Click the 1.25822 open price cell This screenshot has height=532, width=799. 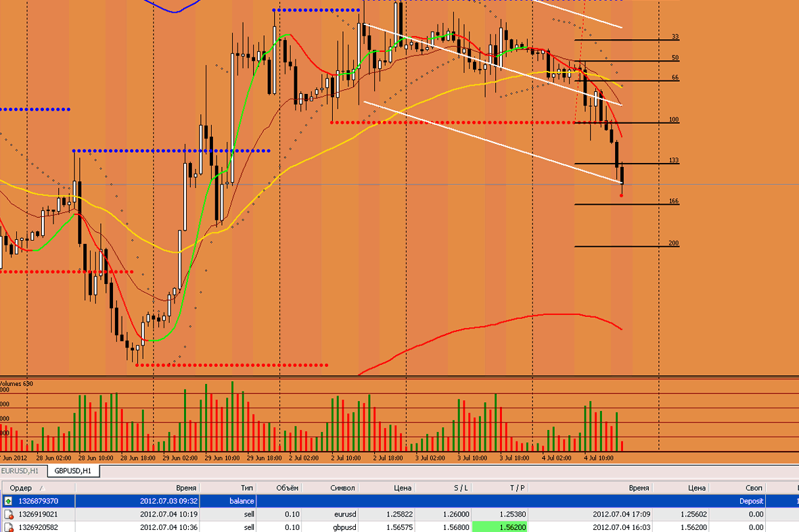click(x=399, y=514)
